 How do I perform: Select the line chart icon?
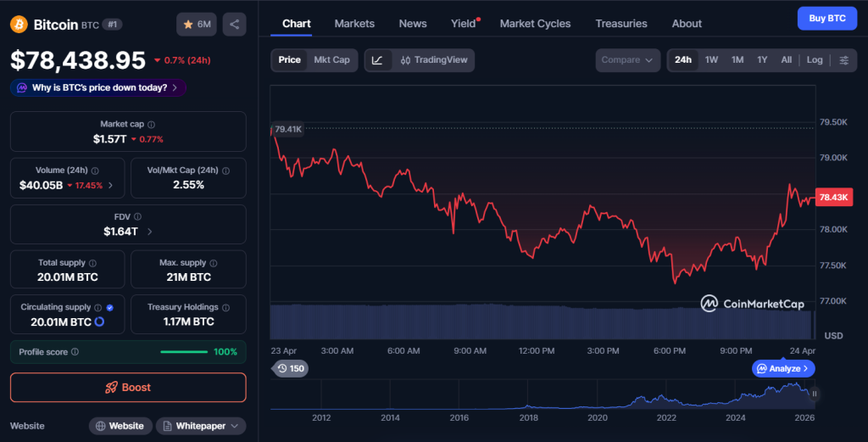378,60
